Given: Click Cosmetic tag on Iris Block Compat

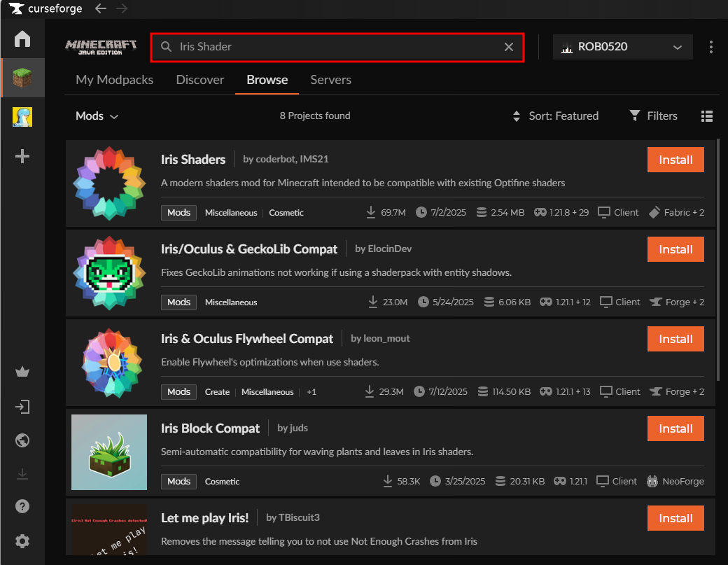Looking at the screenshot, I should click(222, 482).
